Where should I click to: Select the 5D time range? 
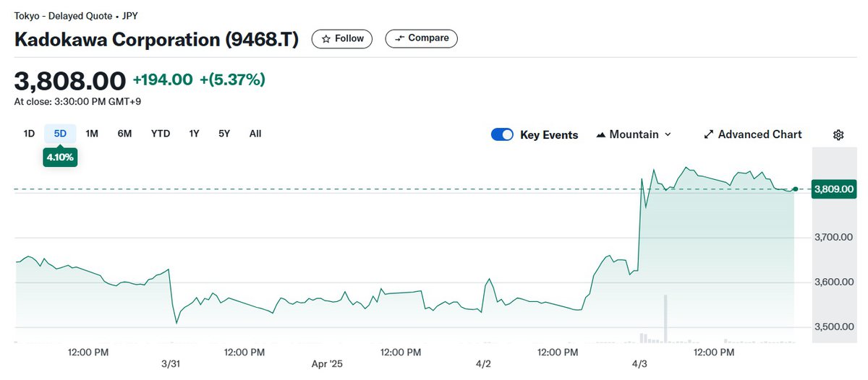(60, 134)
